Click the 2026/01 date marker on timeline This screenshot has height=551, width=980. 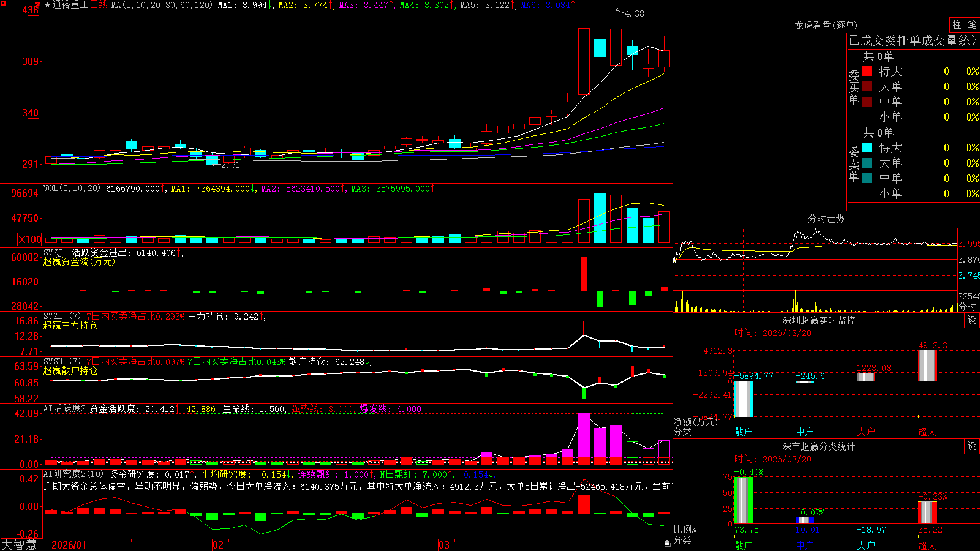pos(69,545)
